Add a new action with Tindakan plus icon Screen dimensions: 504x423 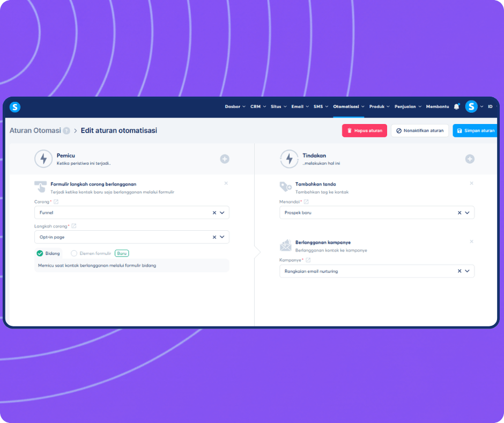[470, 159]
